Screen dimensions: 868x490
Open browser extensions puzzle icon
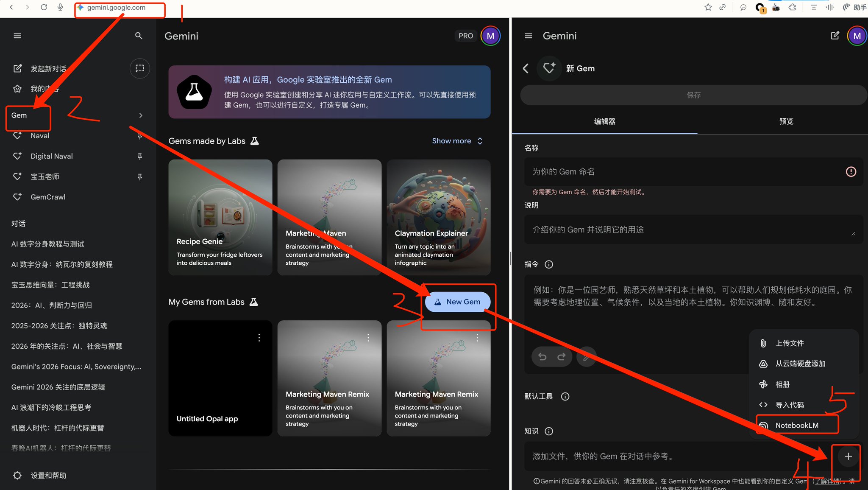792,7
